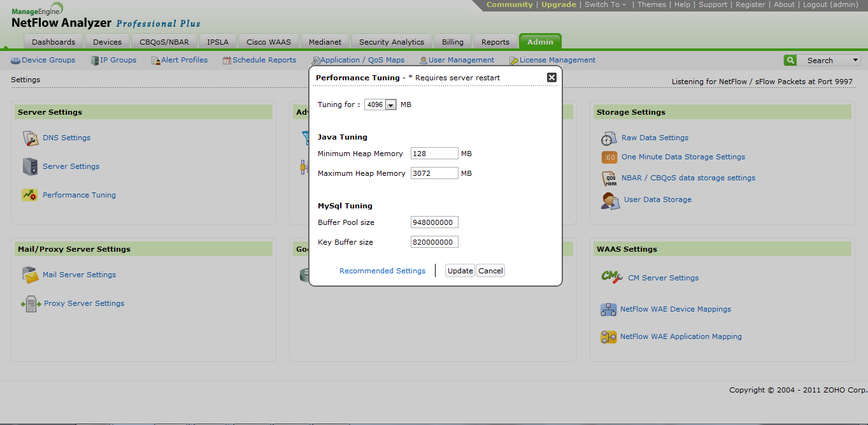Click the Maximum Heap Memory field
868x425 pixels.
click(x=434, y=173)
